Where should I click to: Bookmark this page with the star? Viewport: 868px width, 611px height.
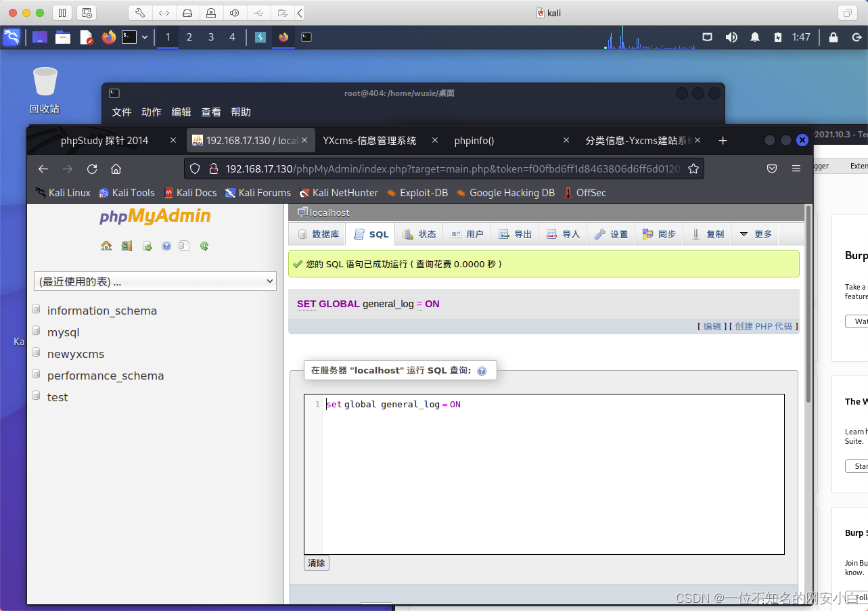click(x=693, y=168)
